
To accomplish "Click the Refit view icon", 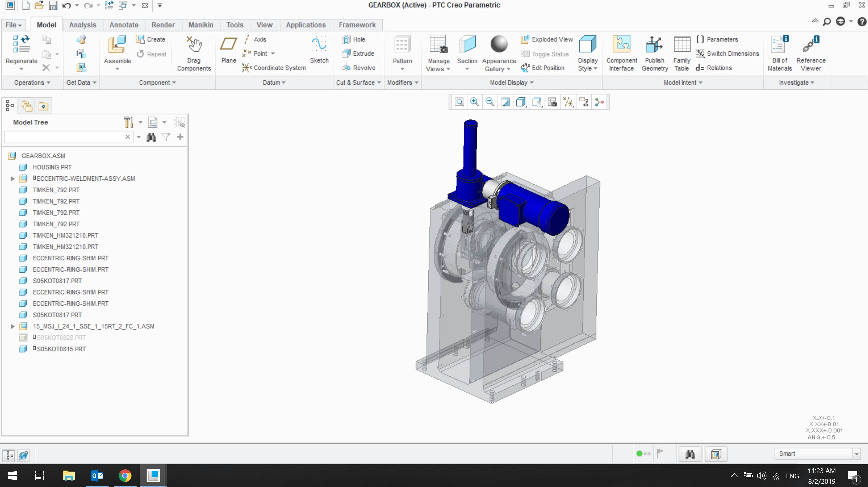I will coord(459,102).
